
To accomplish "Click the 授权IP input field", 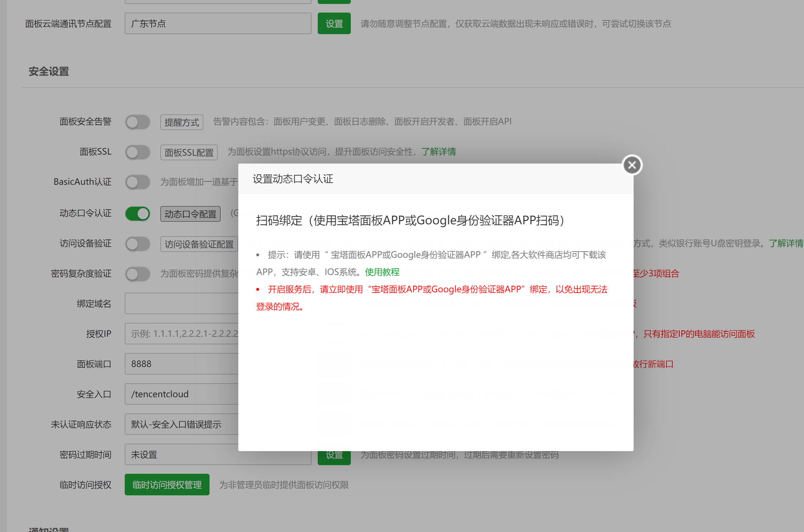I will 182,334.
